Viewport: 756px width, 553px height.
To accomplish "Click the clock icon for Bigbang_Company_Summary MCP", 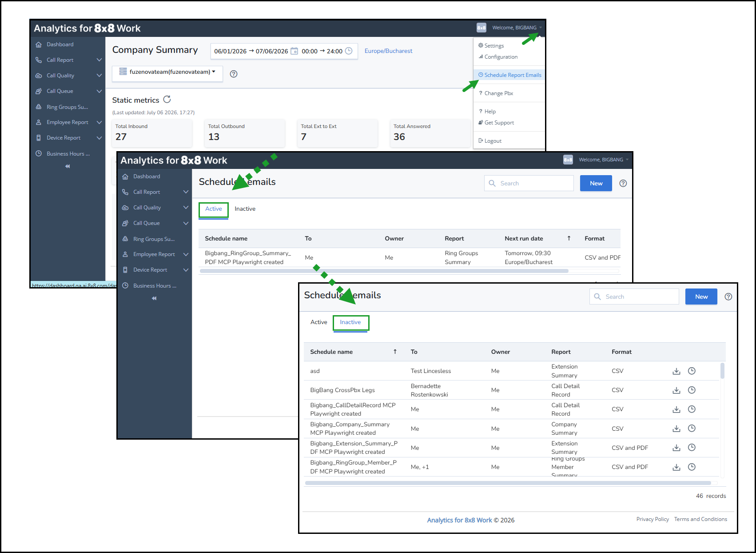I will tap(692, 428).
